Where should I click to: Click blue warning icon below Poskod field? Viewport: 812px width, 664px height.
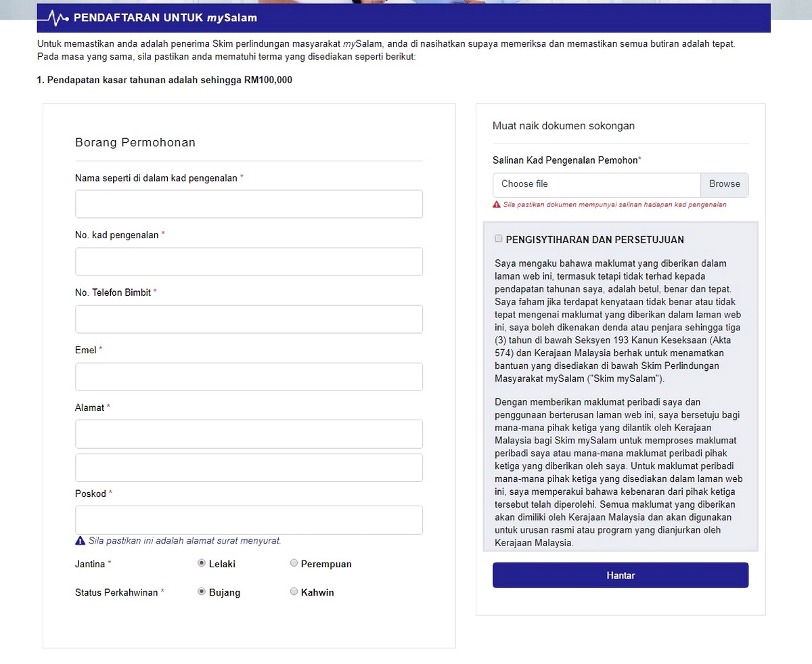(80, 541)
